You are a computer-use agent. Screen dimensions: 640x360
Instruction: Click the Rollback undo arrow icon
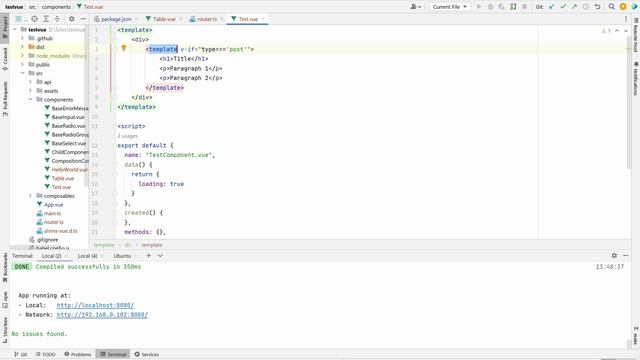[597, 7]
